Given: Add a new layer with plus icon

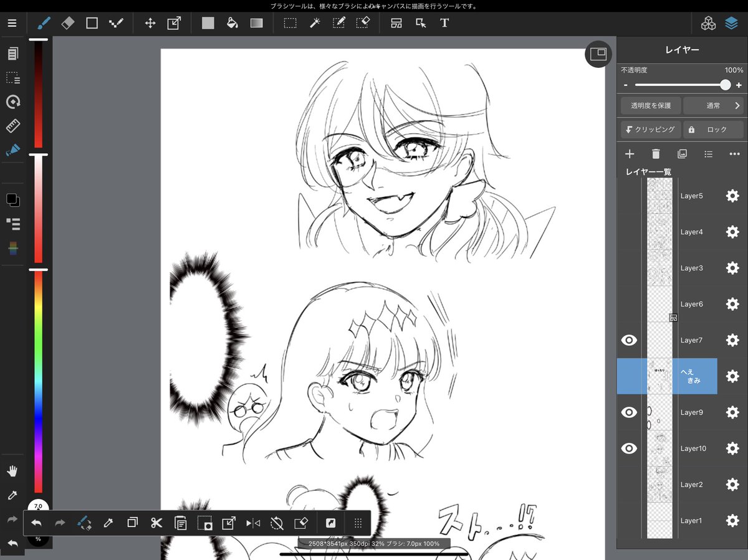Looking at the screenshot, I should pyautogui.click(x=630, y=154).
